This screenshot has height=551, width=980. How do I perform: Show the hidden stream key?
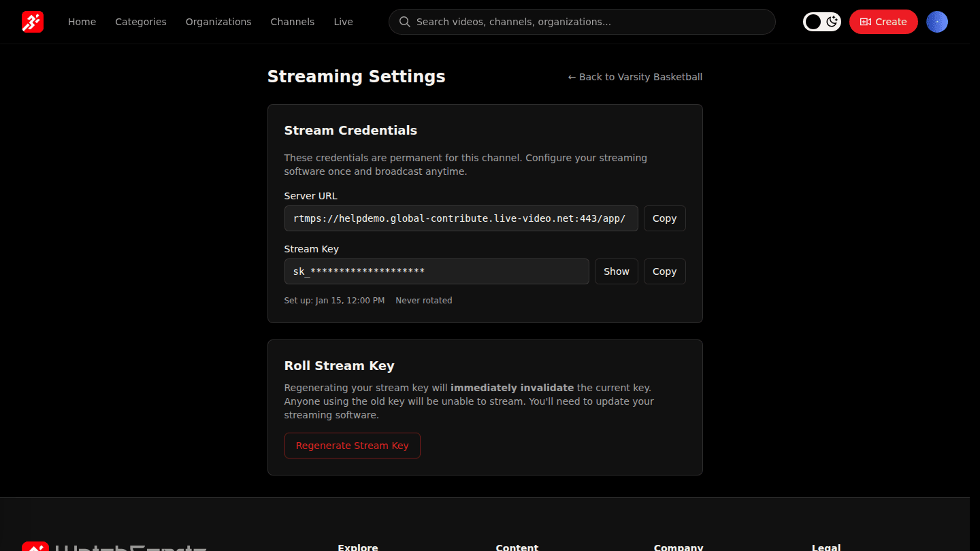[x=617, y=271]
